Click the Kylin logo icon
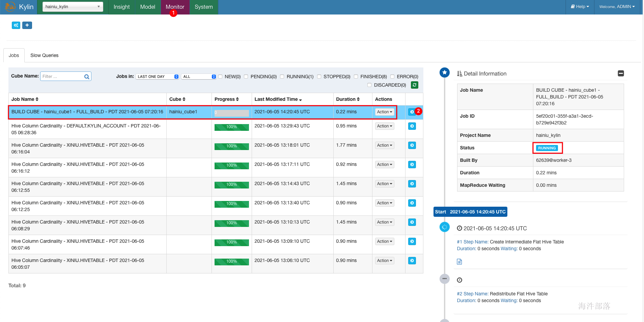The width and height of the screenshot is (644, 322). 10,7
